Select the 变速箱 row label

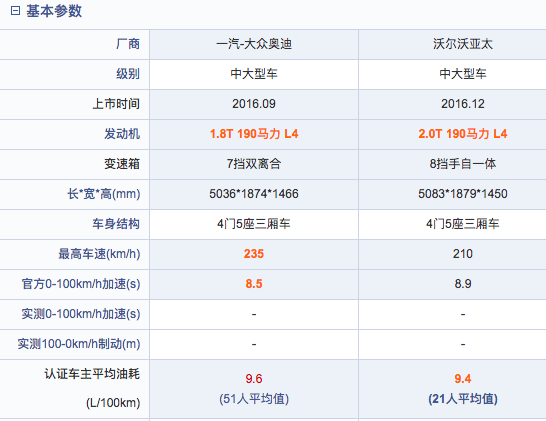tap(122, 164)
